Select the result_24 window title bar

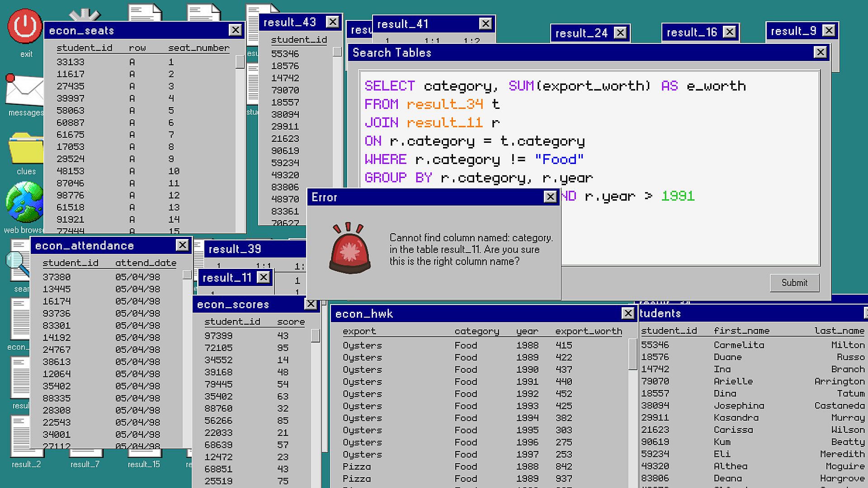pyautogui.click(x=580, y=33)
